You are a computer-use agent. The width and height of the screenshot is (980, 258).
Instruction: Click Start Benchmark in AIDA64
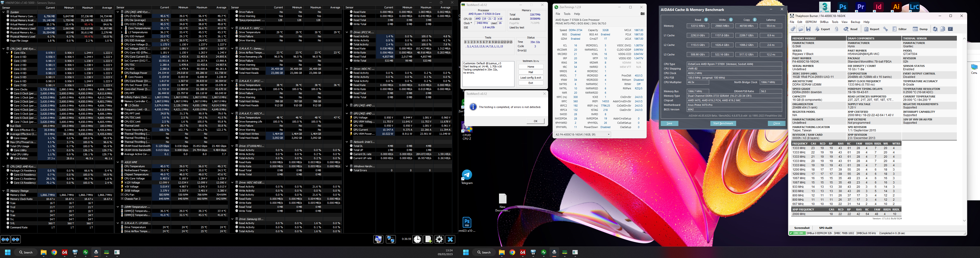(x=723, y=124)
